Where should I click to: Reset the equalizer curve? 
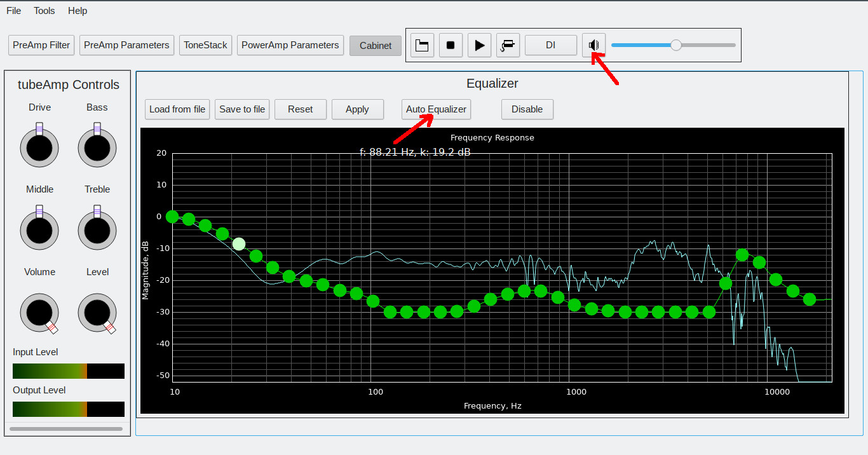coord(301,109)
